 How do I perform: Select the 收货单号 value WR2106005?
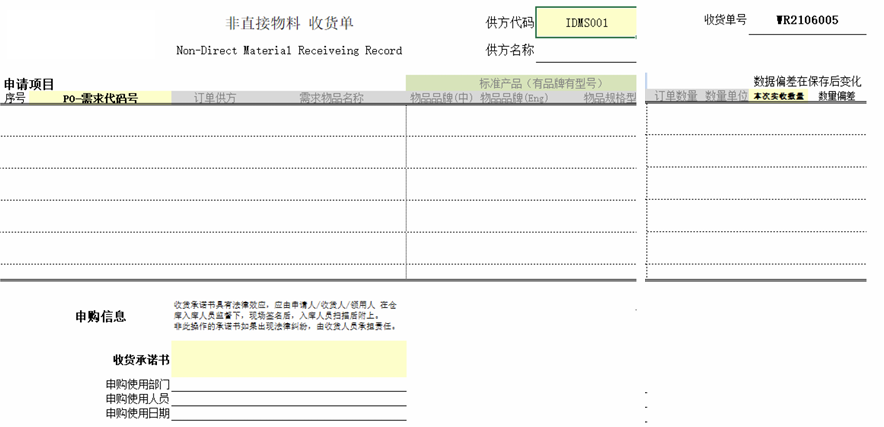tap(806, 20)
